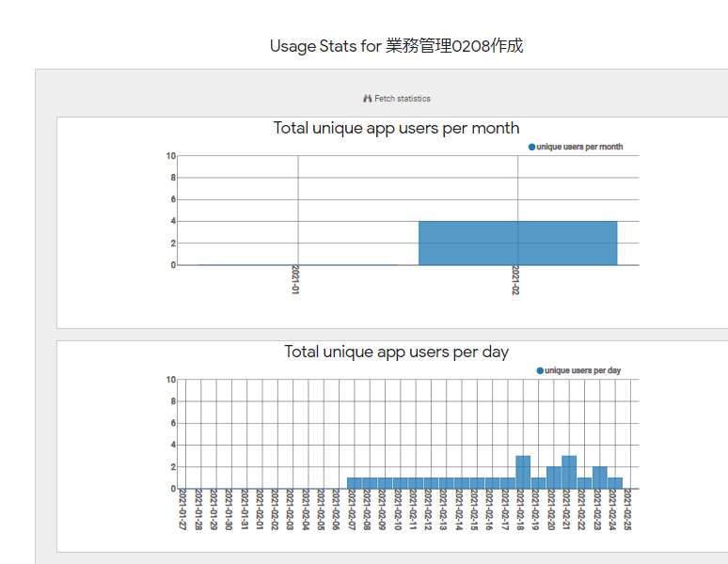728x564 pixels.
Task: Click the daily bar for 2021-02-22
Action: click(584, 483)
